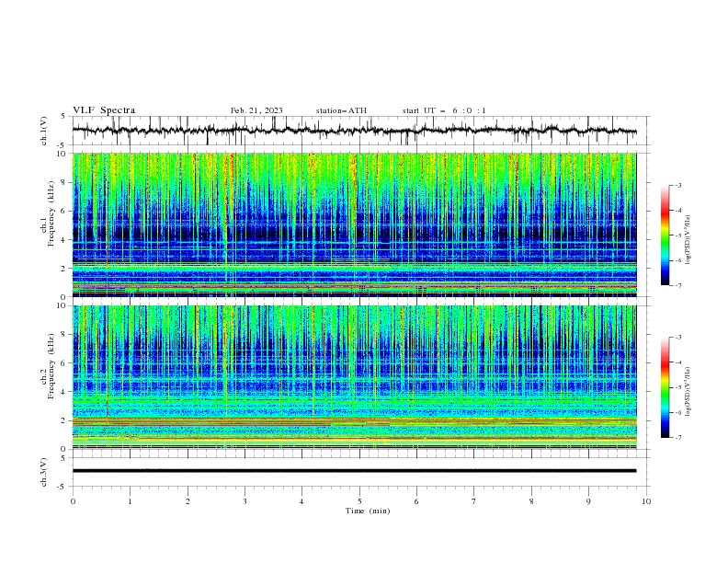Click the ch.1(V) waveform panel at top
Screen dimensions: 728x563
[361, 131]
